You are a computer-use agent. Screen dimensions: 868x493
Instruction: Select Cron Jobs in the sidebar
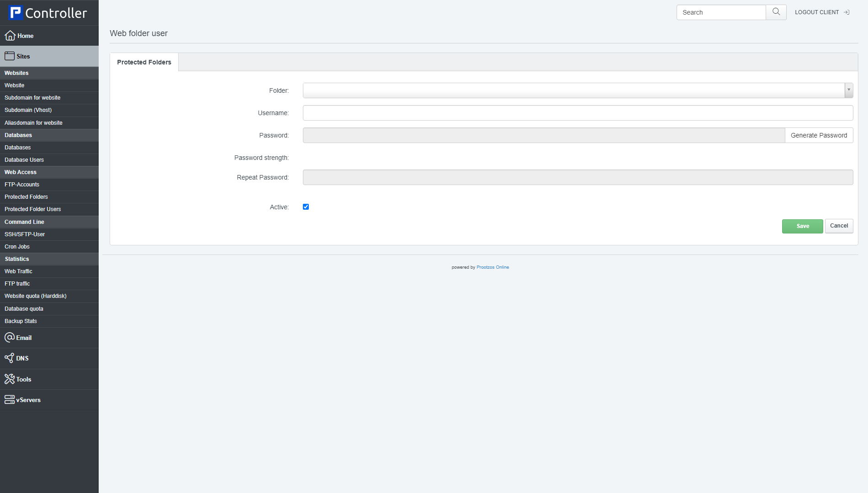(17, 246)
